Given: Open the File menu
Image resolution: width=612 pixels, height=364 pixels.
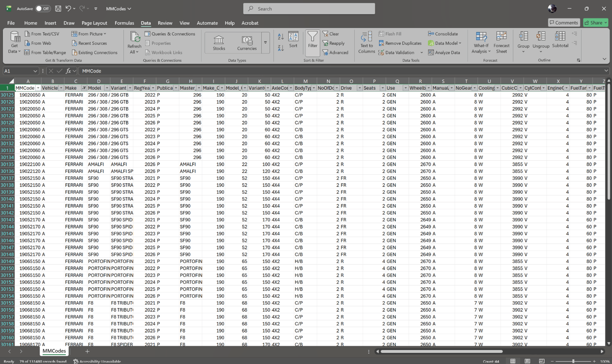Looking at the screenshot, I should click(11, 23).
